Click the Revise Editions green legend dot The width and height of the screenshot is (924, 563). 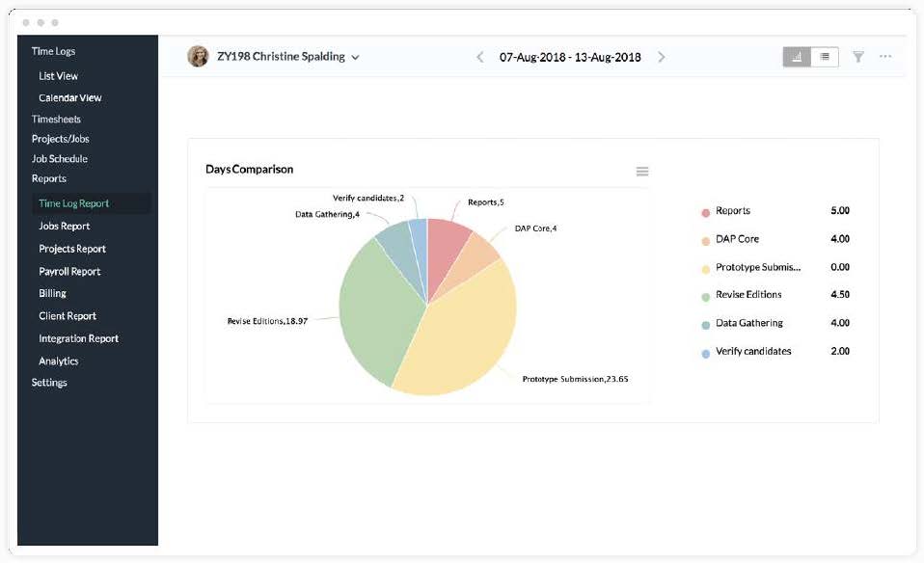[x=706, y=296]
